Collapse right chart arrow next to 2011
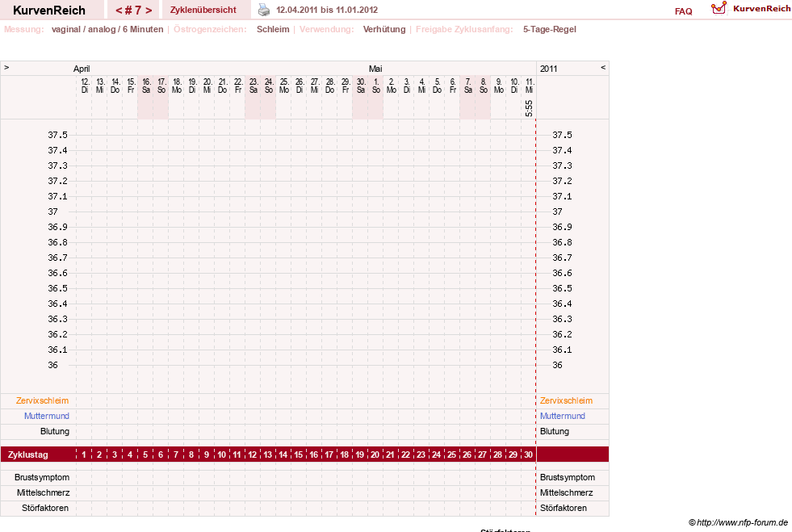Viewport: 792px width, 532px height. (x=602, y=67)
